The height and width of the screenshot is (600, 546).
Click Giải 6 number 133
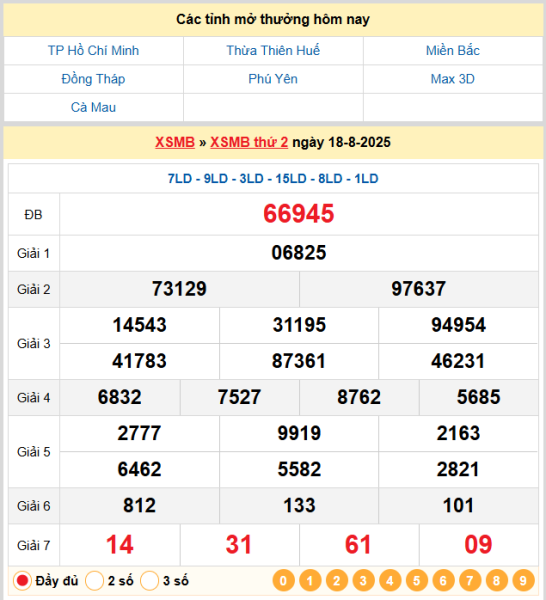point(299,505)
